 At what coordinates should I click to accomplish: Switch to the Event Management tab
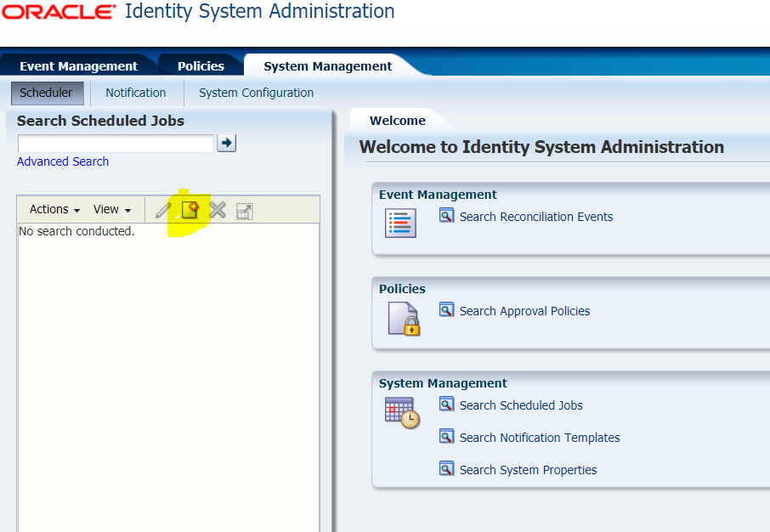pyautogui.click(x=79, y=65)
